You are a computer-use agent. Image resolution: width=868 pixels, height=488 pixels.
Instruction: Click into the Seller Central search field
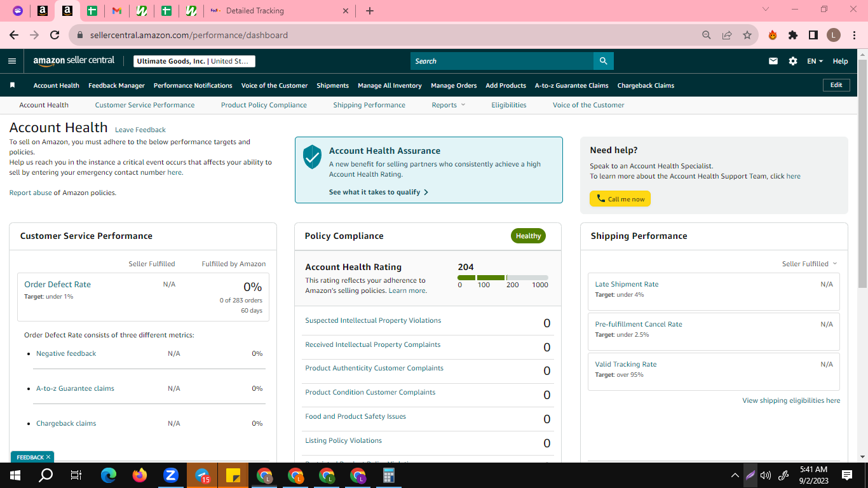click(502, 61)
